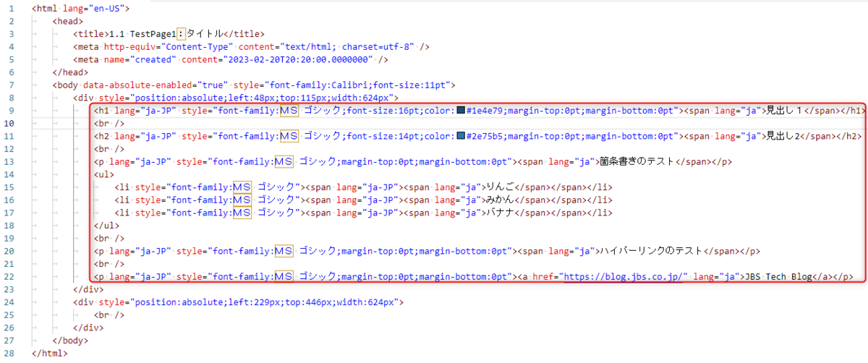Click the attribute value "en-US" in the html tag

(x=106, y=9)
